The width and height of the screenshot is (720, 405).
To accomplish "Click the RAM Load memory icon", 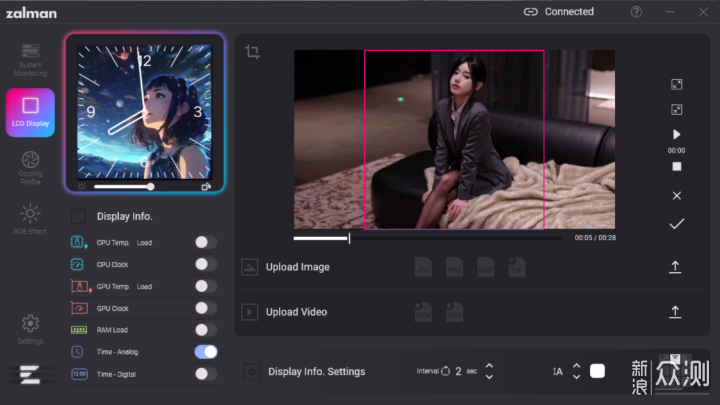I will tap(79, 330).
